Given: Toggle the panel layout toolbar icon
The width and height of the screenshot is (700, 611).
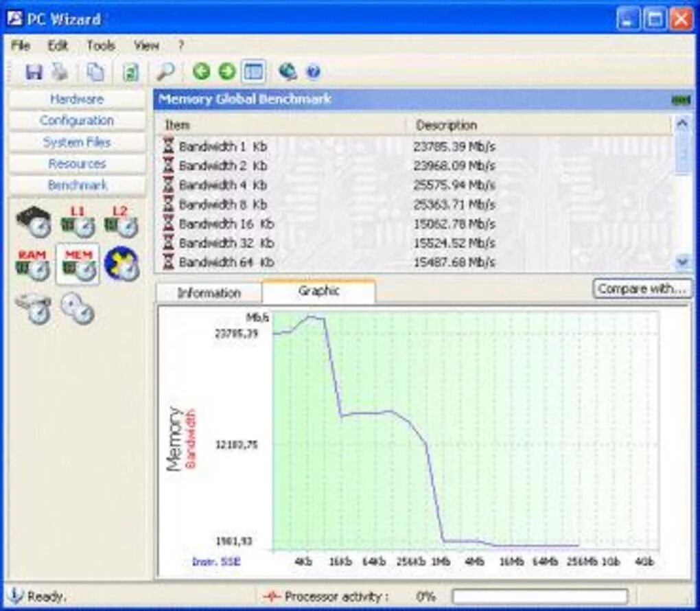Looking at the screenshot, I should coord(253,71).
